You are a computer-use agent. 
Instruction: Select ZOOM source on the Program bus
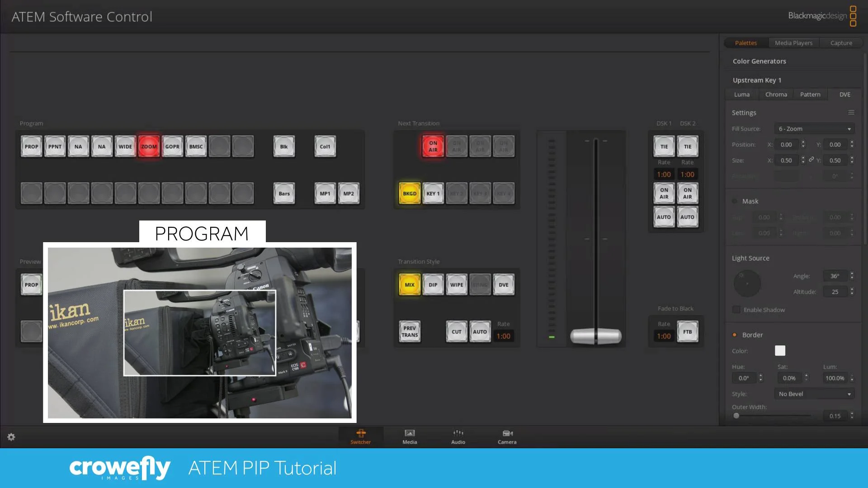(x=149, y=146)
